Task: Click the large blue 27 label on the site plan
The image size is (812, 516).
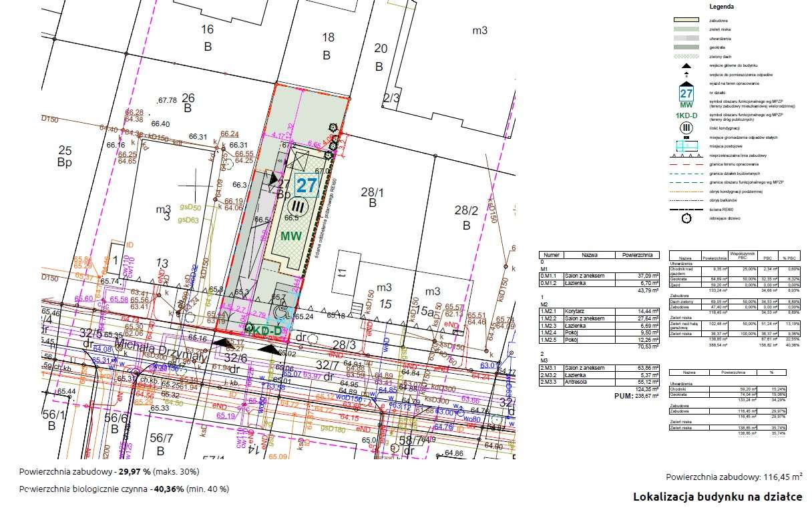Action: [305, 186]
